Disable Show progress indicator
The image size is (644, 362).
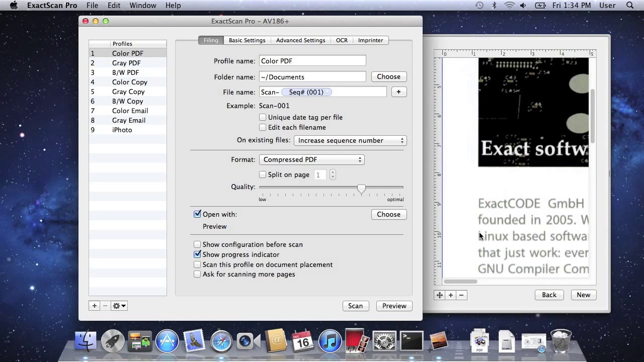197,254
